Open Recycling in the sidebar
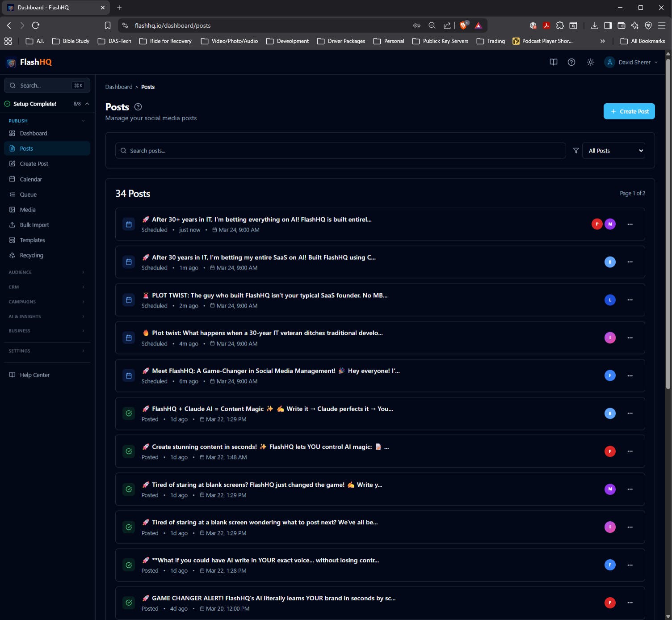This screenshot has height=620, width=672. (x=31, y=255)
